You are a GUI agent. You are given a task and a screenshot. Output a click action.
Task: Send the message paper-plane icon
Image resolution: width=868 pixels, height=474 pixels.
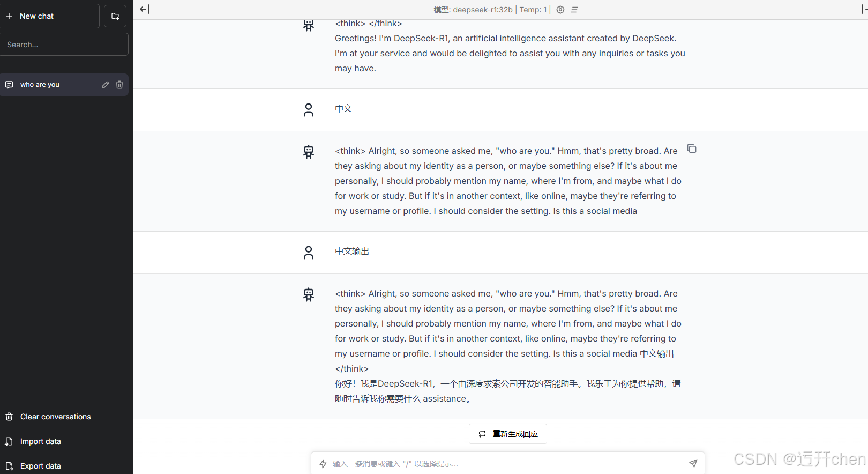[x=693, y=463]
